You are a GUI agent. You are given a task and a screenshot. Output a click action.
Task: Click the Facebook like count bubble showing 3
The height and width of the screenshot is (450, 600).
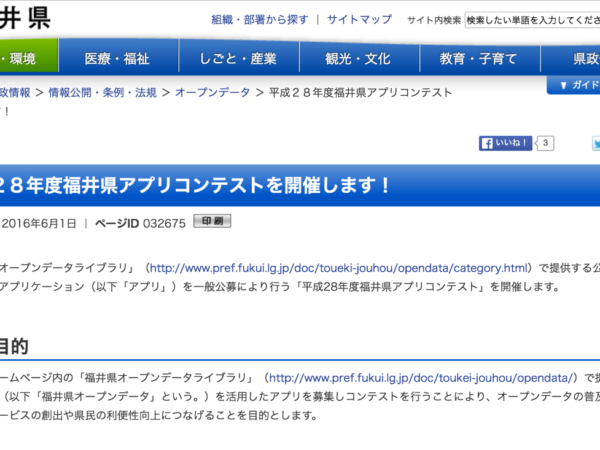pos(545,143)
